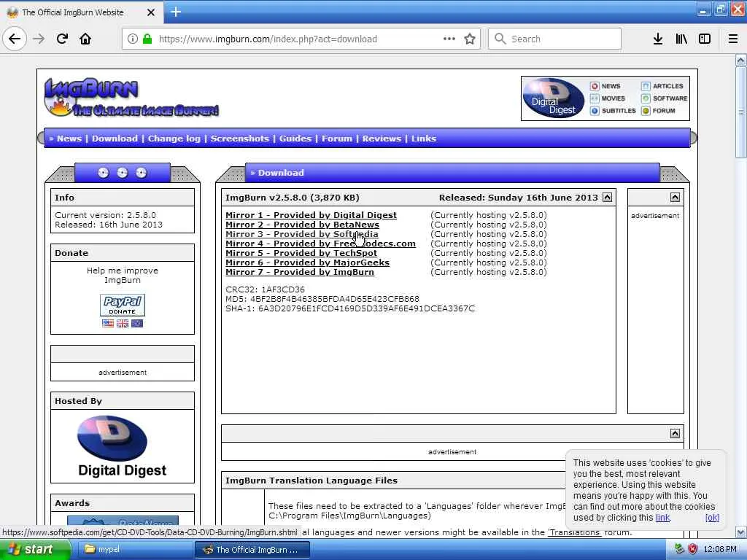Select Reviews in the navigation bar
This screenshot has height=560, width=747.
382,139
